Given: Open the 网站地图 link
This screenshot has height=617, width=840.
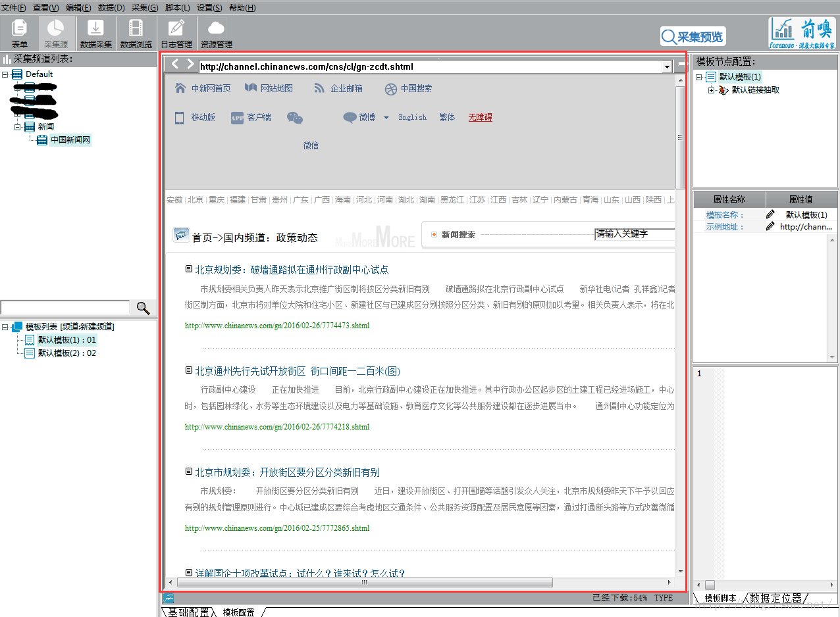Looking at the screenshot, I should tap(276, 88).
